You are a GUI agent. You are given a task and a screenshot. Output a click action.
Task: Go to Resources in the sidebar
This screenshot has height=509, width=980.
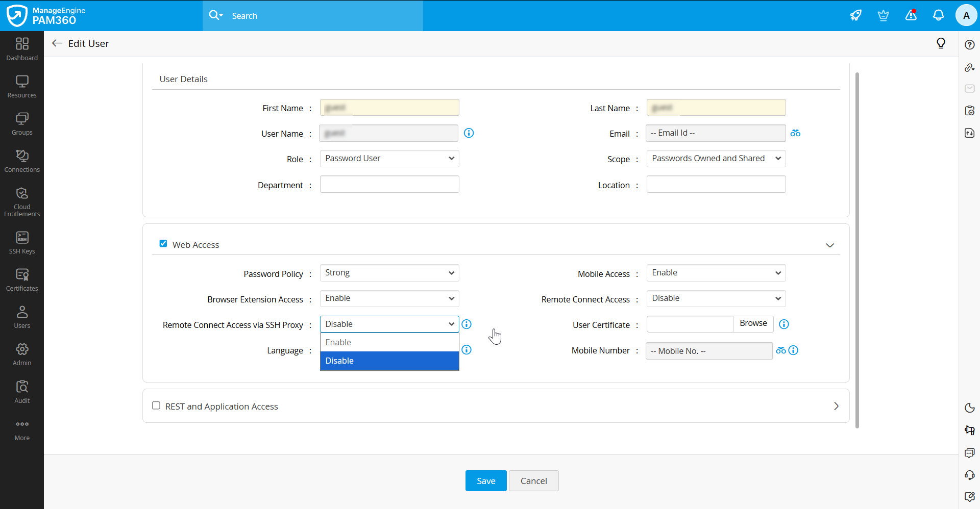click(22, 87)
